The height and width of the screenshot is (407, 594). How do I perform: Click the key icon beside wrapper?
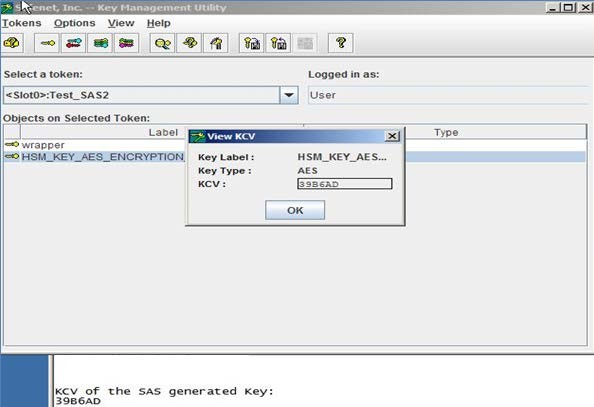click(12, 144)
